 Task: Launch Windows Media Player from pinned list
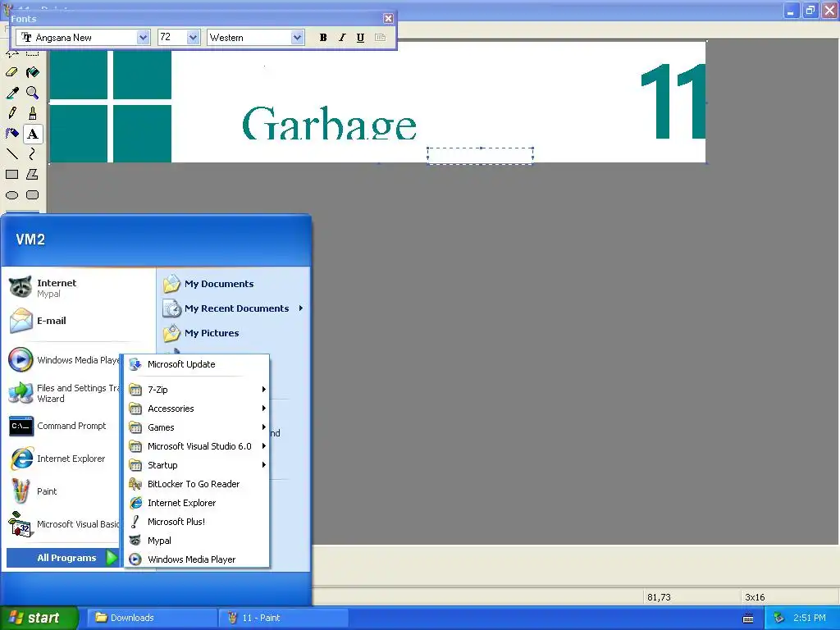[x=64, y=360]
